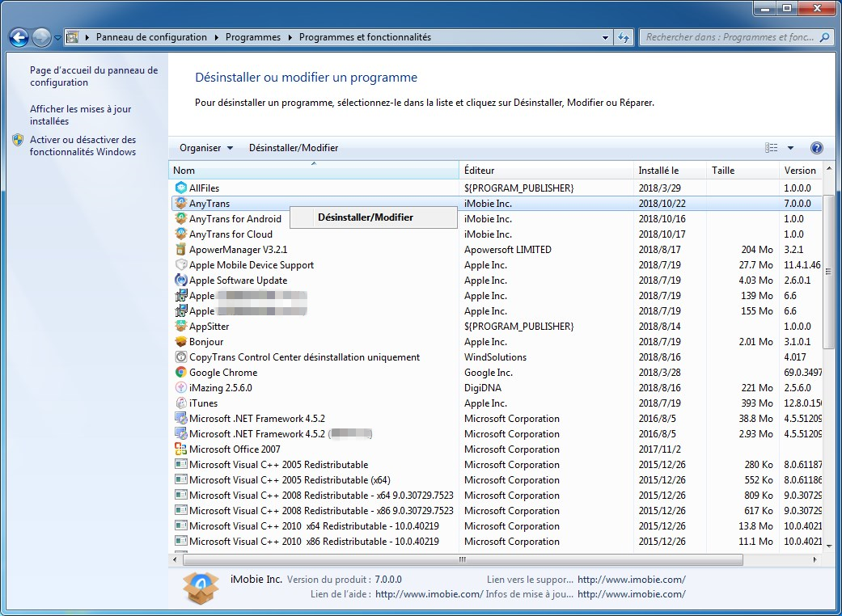Screen dimensions: 842x616
Task: Open Afficher les mises à jour installées
Action: pos(81,115)
